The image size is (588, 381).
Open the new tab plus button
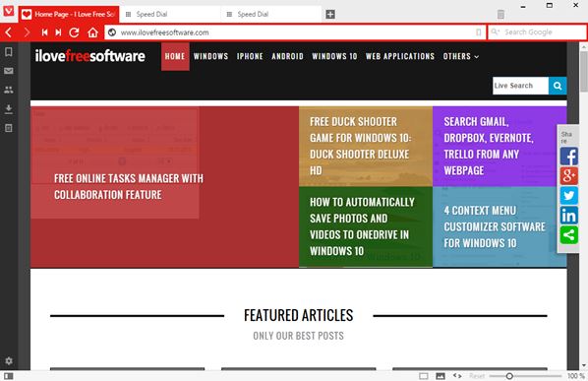[330, 14]
